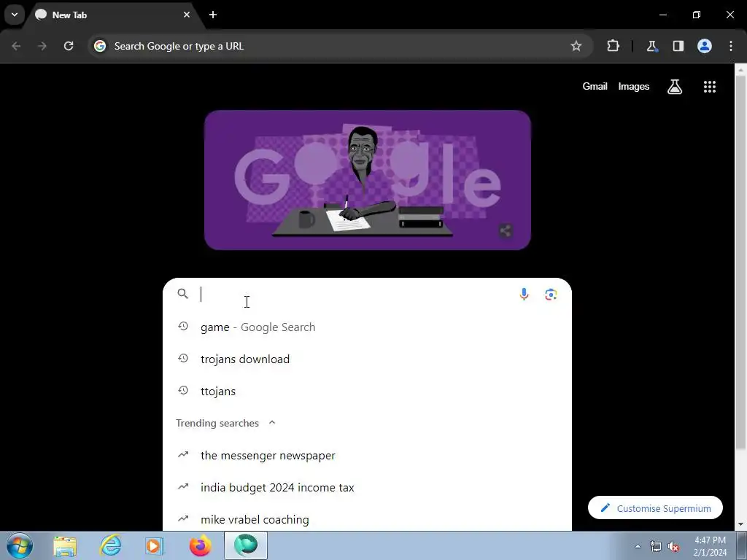Open the Images link
This screenshot has width=747, height=560.
[x=634, y=87]
